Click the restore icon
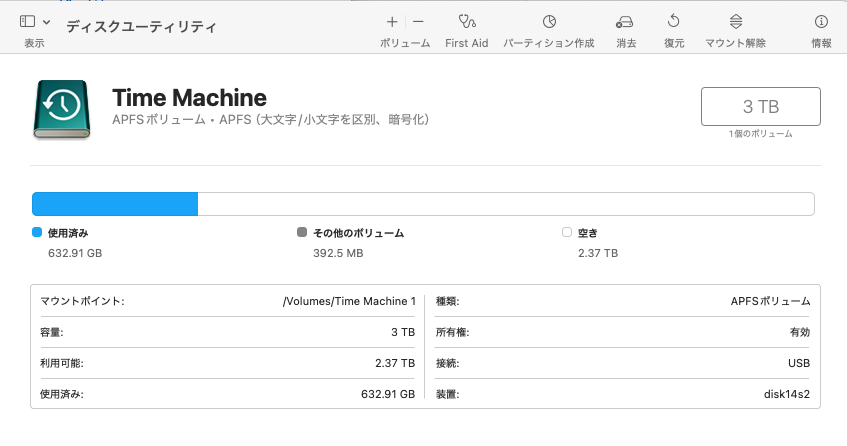847x446 pixels. [674, 21]
